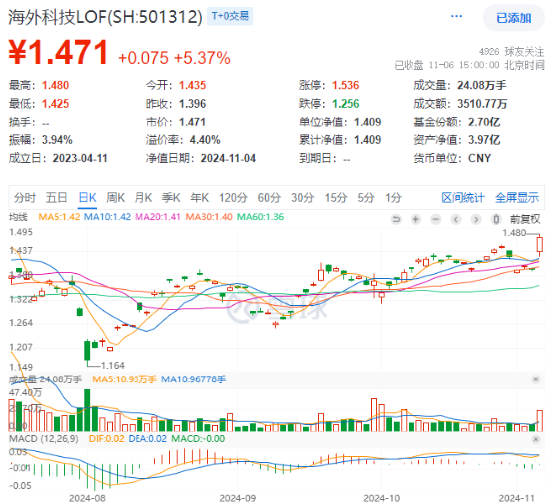The image size is (550, 504).
Task: Click the 今开 value 1.435
Action: tap(193, 85)
